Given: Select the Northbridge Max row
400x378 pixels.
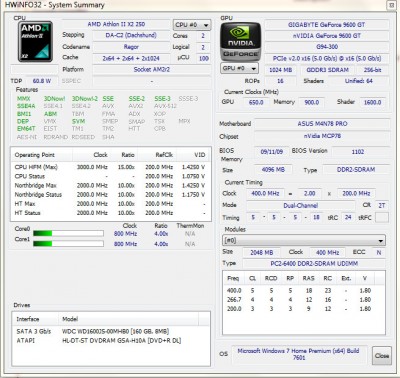Looking at the screenshot, I should (x=110, y=185).
